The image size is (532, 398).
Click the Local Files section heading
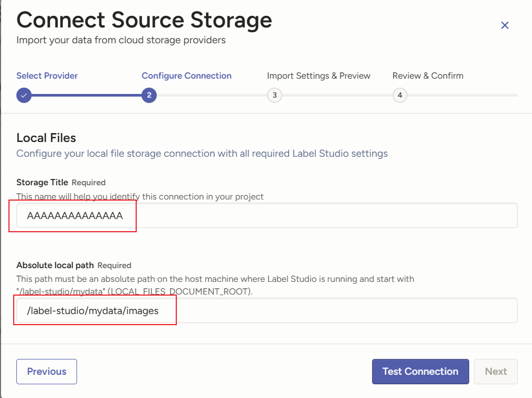(46, 138)
